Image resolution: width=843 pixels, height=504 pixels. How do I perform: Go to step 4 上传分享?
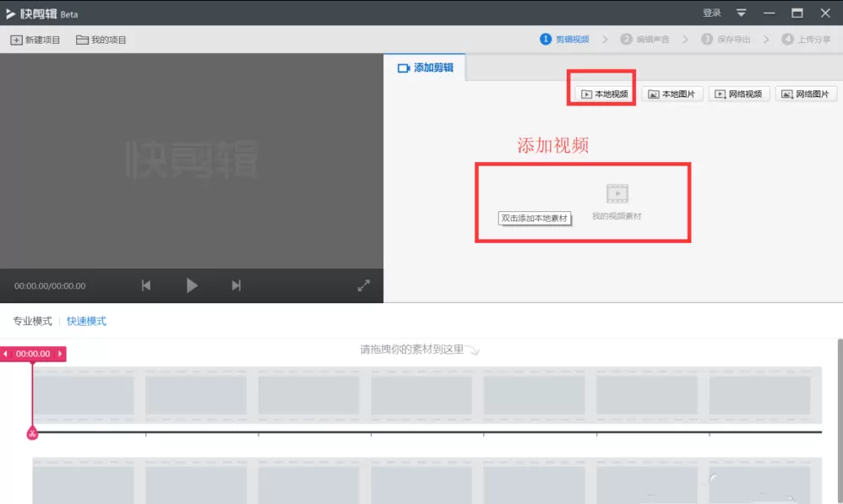(x=806, y=39)
